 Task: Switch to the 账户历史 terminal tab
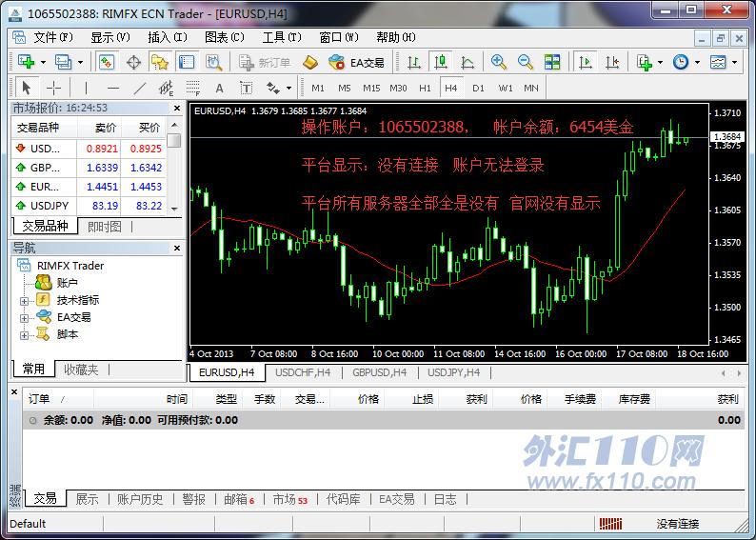click(140, 499)
